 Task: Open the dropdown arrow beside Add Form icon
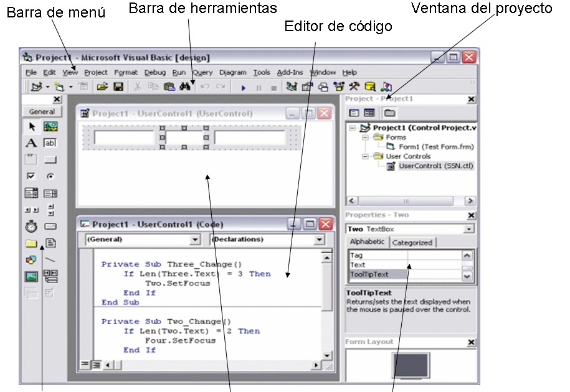pos(71,87)
